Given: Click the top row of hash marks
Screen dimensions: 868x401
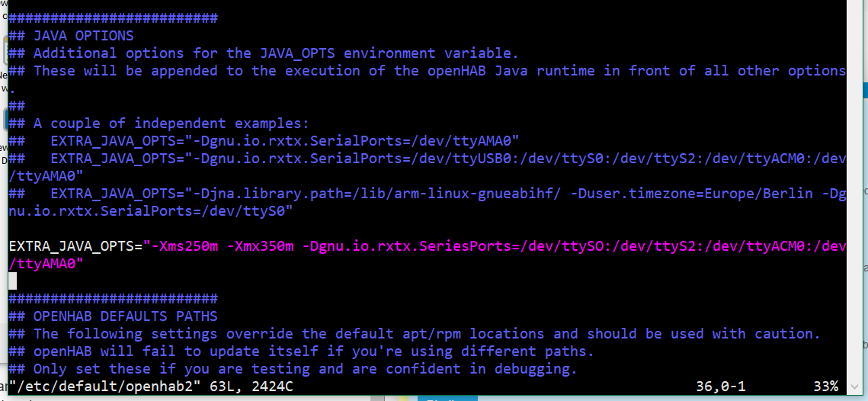Looking at the screenshot, I should coord(113,18).
